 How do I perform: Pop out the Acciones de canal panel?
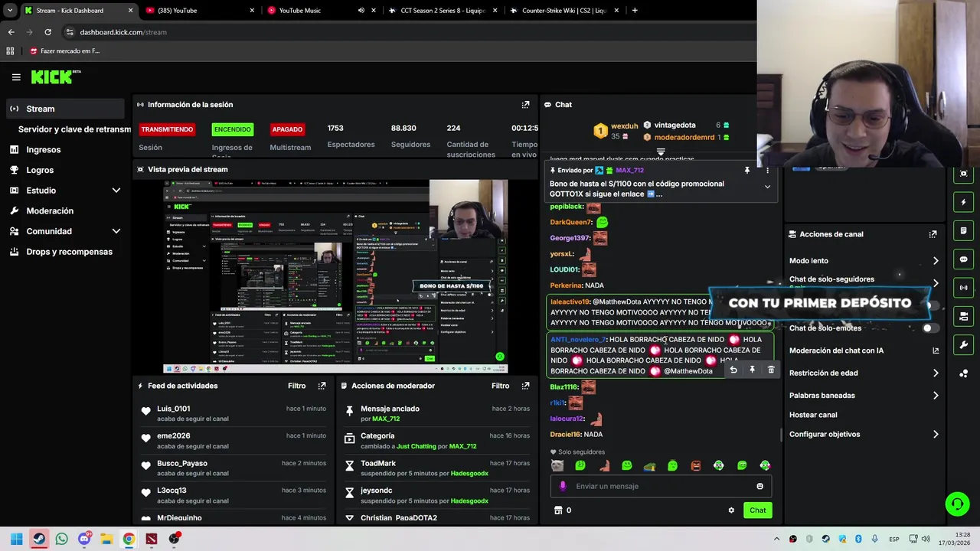tap(933, 234)
